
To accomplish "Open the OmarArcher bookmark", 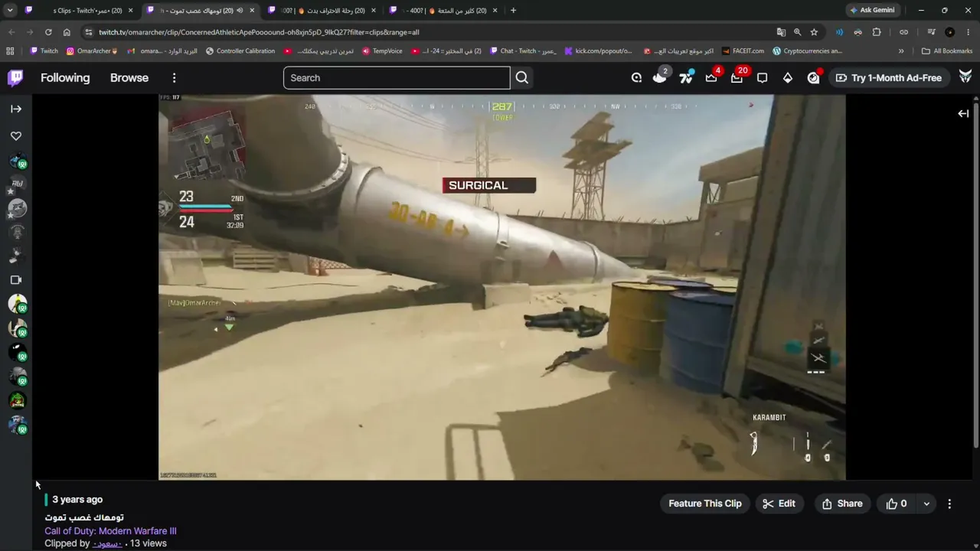I will (92, 51).
